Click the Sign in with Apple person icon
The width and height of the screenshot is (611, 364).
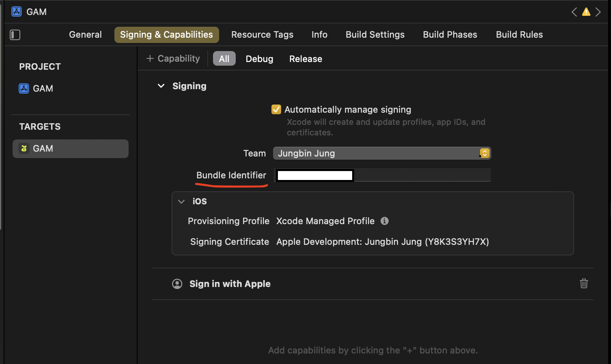177,284
